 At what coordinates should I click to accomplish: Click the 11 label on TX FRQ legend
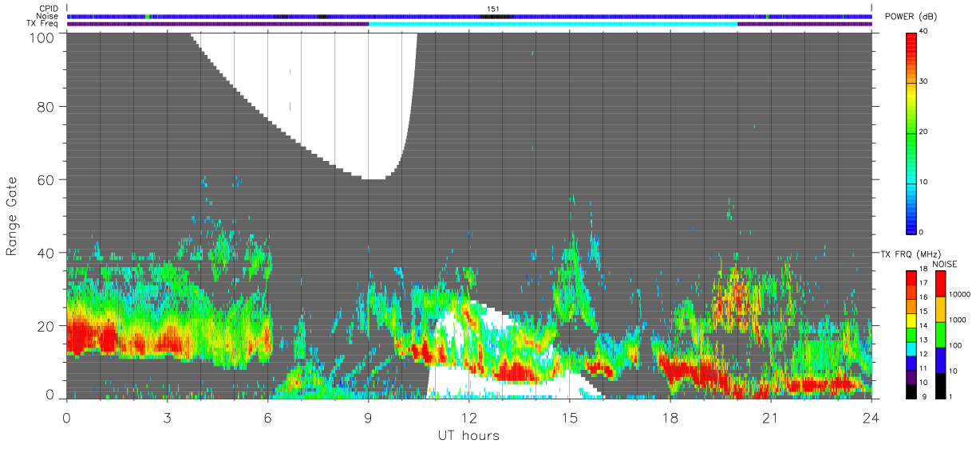pos(924,368)
